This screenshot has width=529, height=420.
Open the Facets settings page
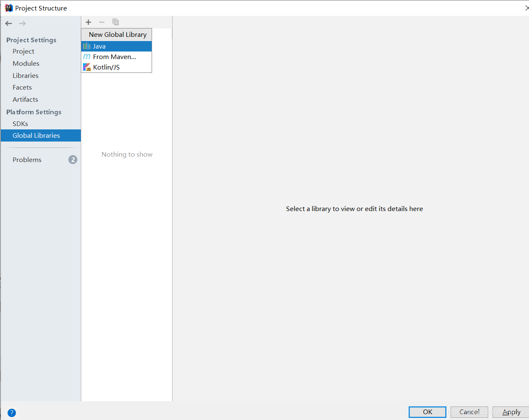(22, 87)
